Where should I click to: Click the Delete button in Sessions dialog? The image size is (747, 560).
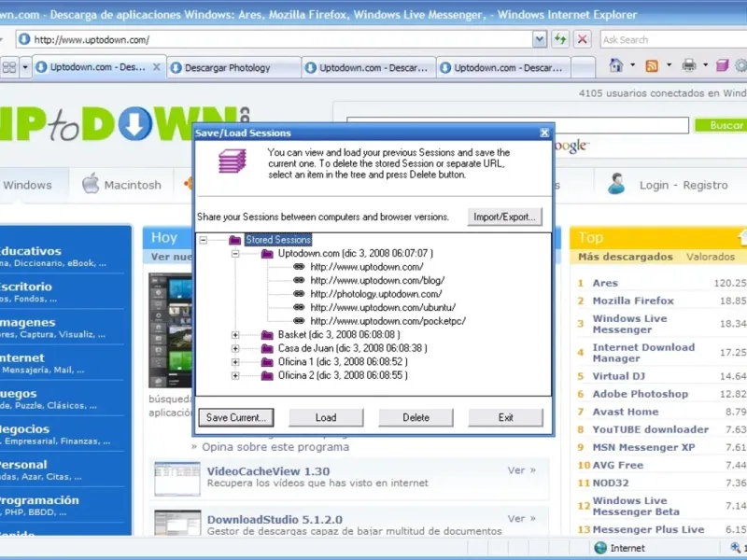click(x=416, y=417)
